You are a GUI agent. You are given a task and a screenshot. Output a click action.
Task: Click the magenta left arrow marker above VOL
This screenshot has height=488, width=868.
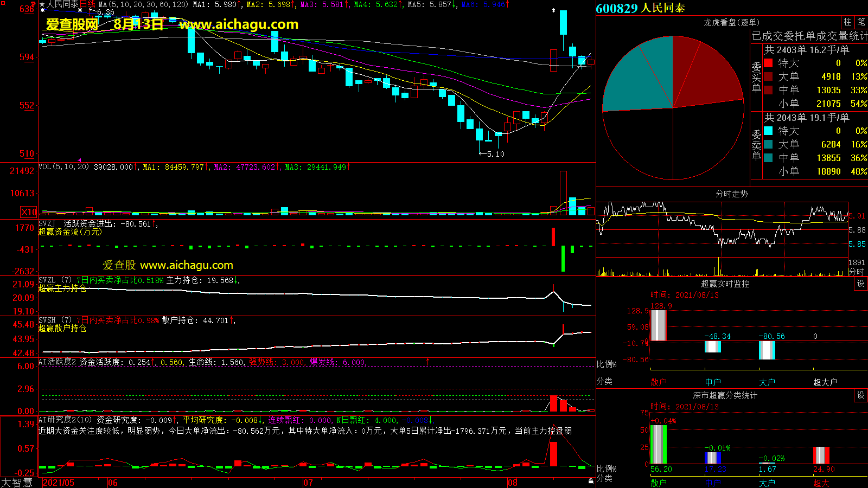[x=80, y=160]
